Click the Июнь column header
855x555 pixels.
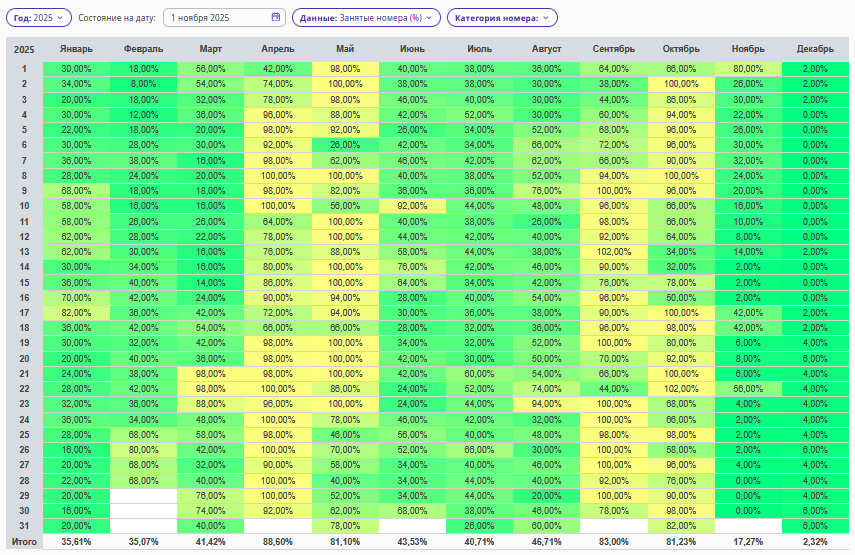pos(412,49)
